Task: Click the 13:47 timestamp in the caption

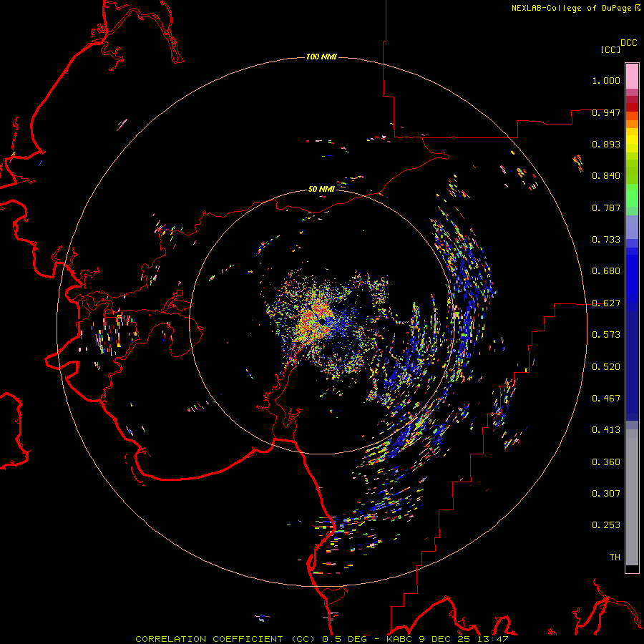Action: (x=493, y=639)
